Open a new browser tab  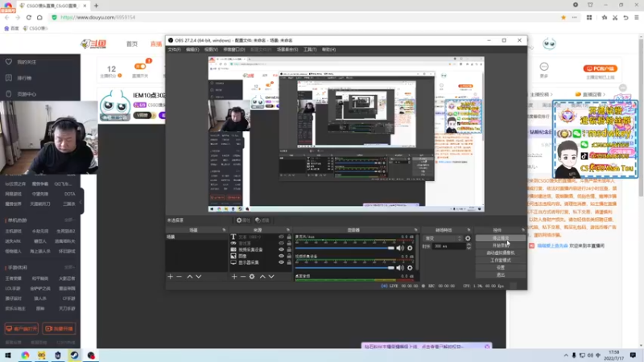pyautogui.click(x=96, y=6)
